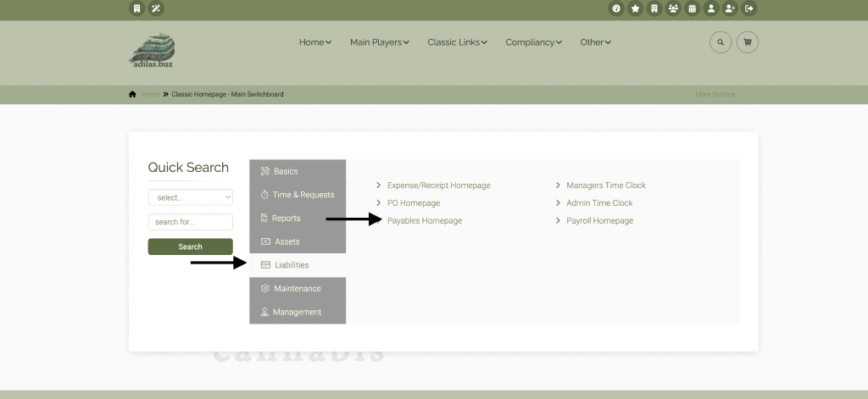Open the Compliancy dropdown menu
The image size is (868, 399).
click(533, 42)
